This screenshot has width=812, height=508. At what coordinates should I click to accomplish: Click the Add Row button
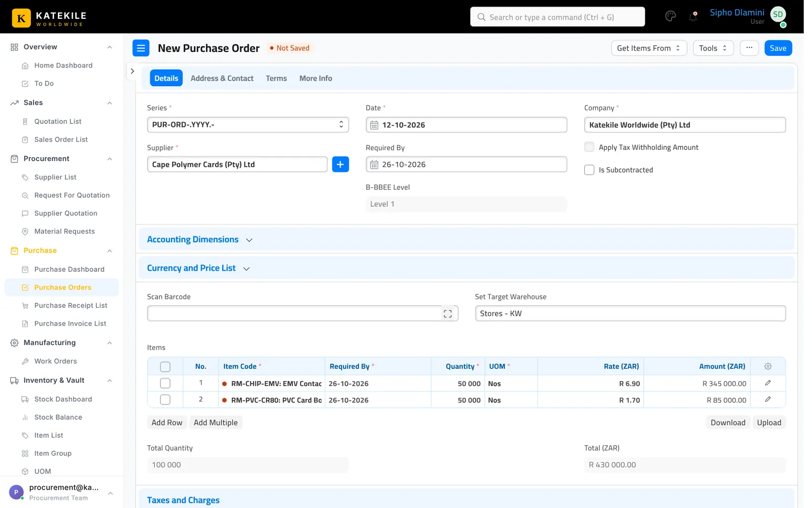[166, 423]
